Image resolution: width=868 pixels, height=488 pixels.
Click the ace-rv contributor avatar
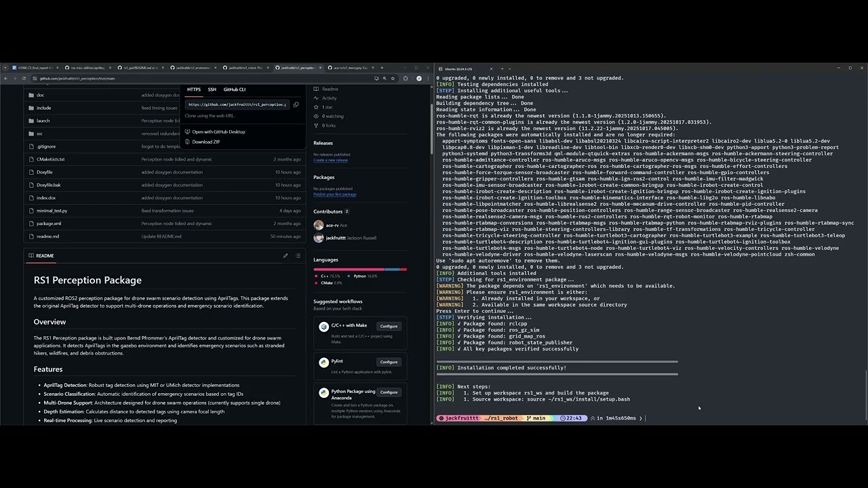[319, 226]
